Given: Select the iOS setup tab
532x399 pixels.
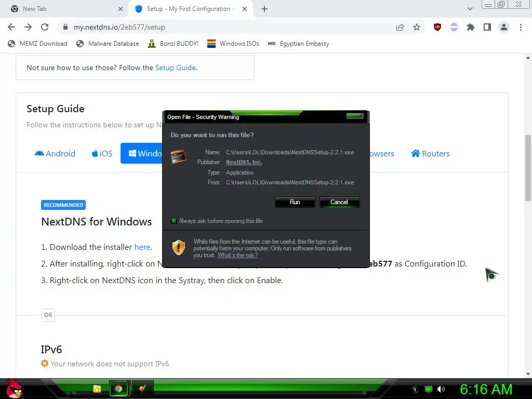Looking at the screenshot, I should (102, 154).
